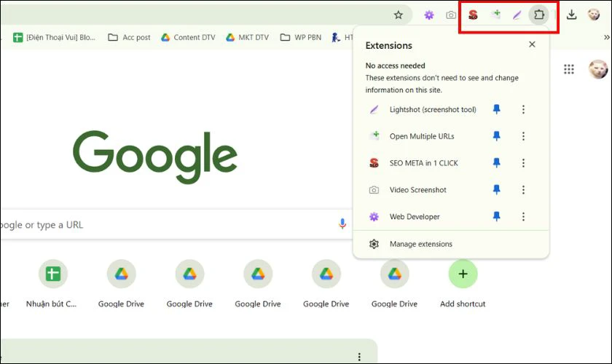Open the Chrome profile avatar in the toolbar
Screen dimensions: 612x364
[594, 15]
